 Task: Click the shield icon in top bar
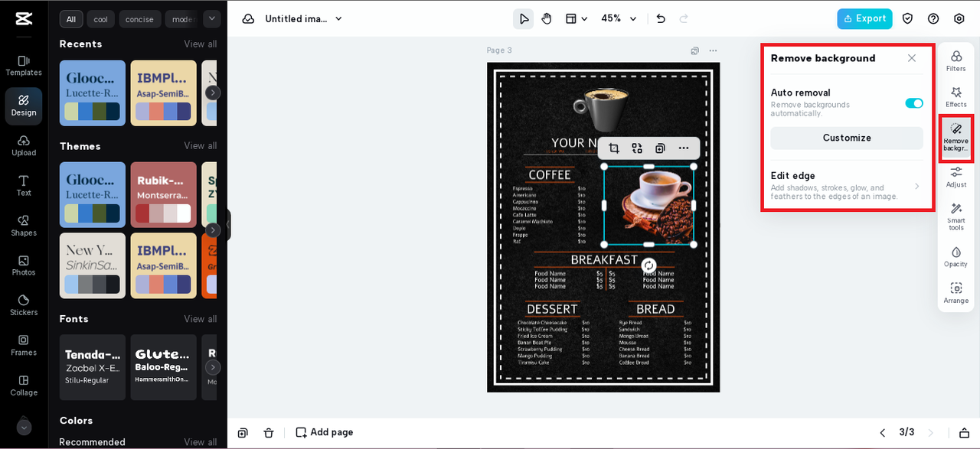tap(907, 18)
